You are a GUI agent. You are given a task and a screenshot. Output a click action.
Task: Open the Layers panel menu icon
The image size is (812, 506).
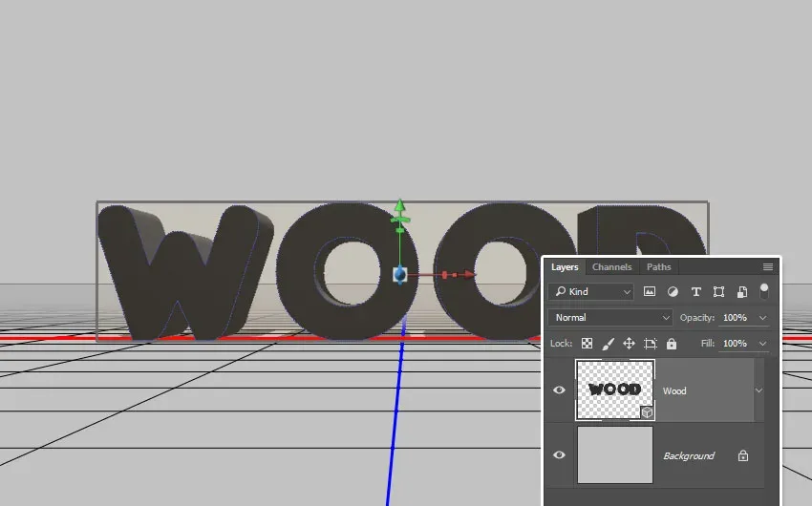[x=768, y=267]
